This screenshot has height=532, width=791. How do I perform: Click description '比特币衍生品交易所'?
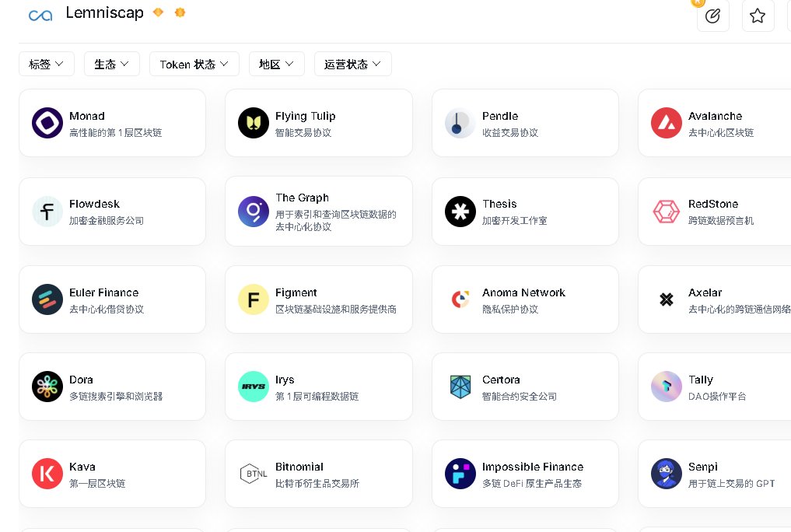(x=317, y=484)
